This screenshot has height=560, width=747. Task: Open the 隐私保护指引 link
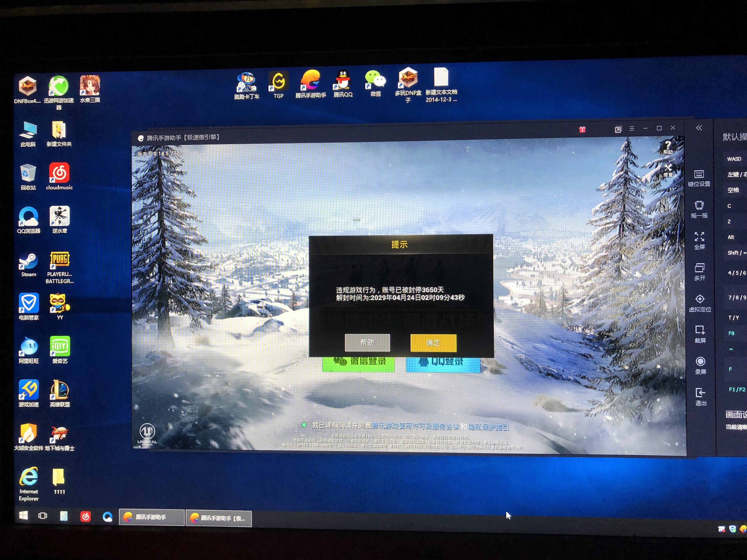[x=489, y=427]
